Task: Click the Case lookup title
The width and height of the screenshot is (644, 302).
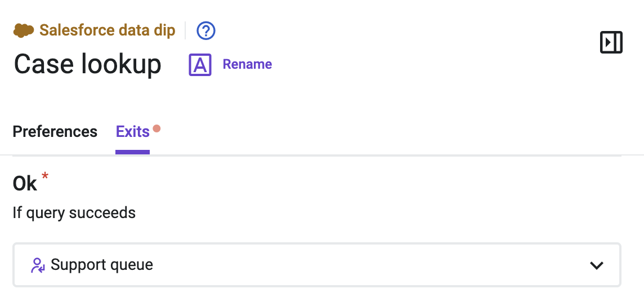Action: (x=87, y=64)
